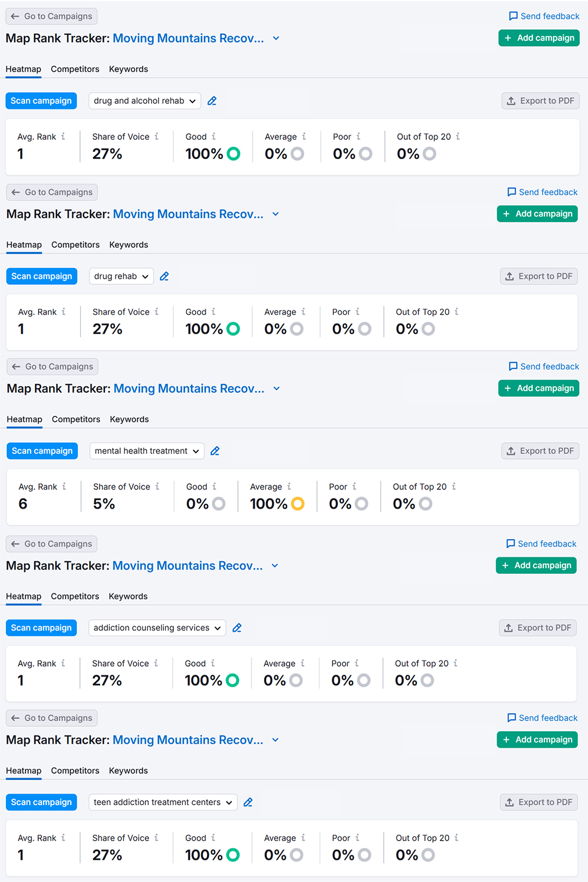Click Scan campaign next to "drug rehab" dropdown
The width and height of the screenshot is (588, 882).
tap(41, 277)
